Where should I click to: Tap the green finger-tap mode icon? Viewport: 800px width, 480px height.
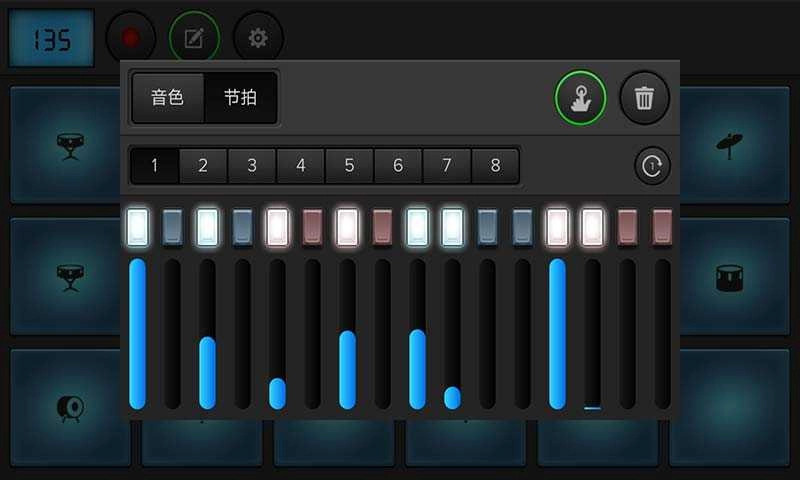(581, 98)
